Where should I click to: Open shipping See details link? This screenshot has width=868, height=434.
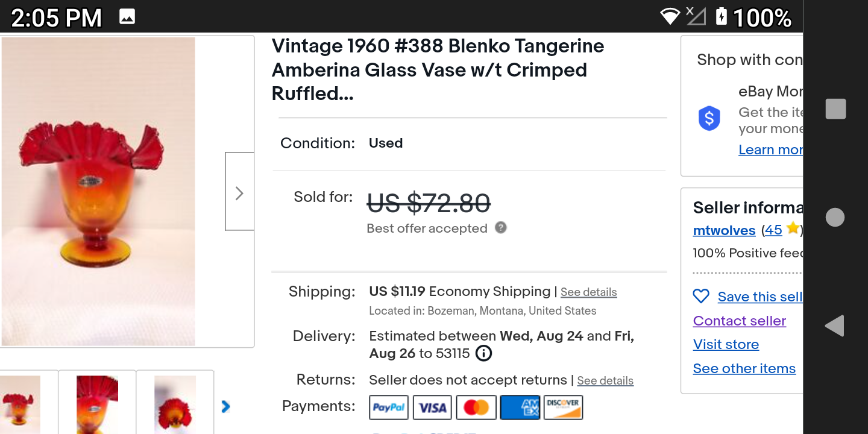pos(588,292)
